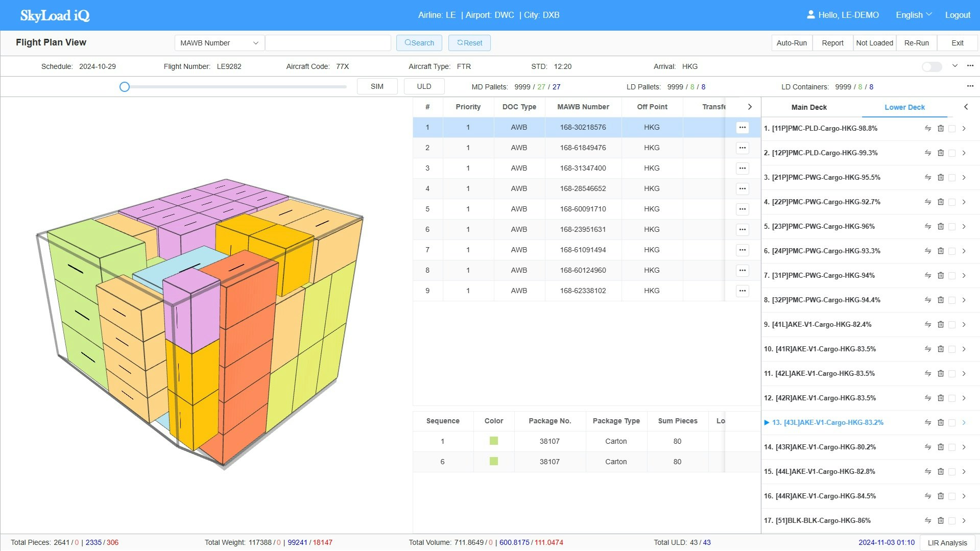
Task: Delete the 44R AKE-V1 ULD entry
Action: (941, 496)
